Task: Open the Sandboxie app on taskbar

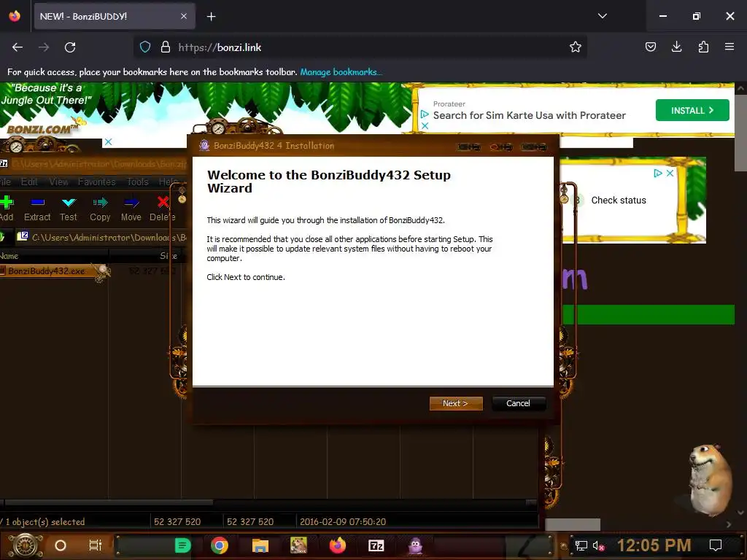Action: click(298, 545)
